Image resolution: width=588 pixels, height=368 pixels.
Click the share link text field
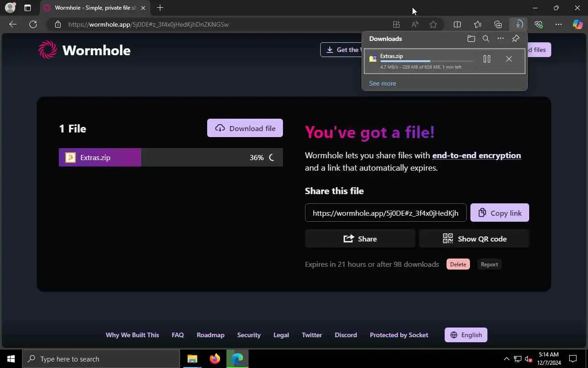pos(385,213)
